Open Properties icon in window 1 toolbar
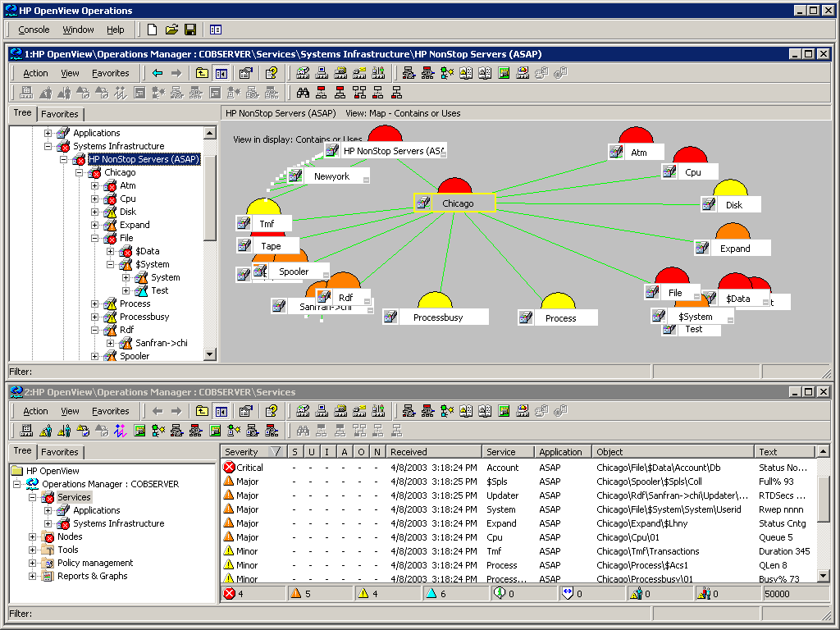840x630 pixels. click(246, 73)
